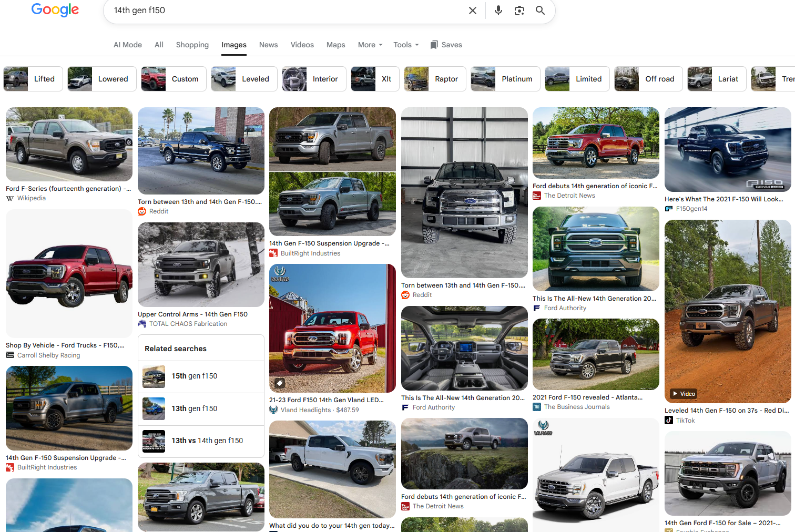Switch to the Videos tab
795x532 pixels.
tap(302, 45)
